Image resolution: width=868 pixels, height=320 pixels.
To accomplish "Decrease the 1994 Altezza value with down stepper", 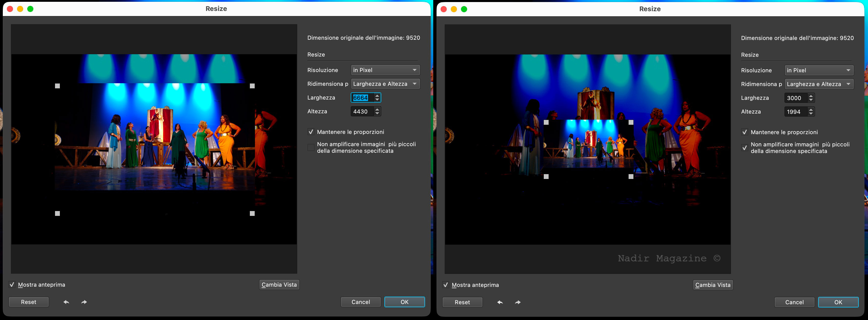I will pyautogui.click(x=811, y=114).
